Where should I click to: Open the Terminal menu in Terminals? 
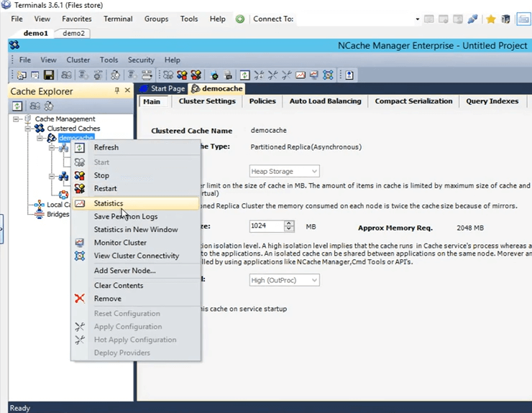point(118,19)
